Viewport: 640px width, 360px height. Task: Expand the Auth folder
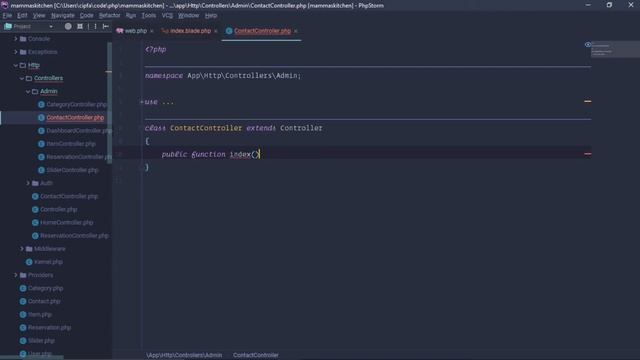(28, 183)
